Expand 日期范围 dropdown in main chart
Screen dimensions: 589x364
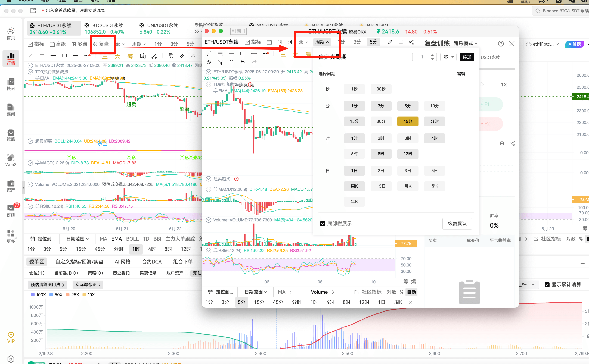click(77, 239)
